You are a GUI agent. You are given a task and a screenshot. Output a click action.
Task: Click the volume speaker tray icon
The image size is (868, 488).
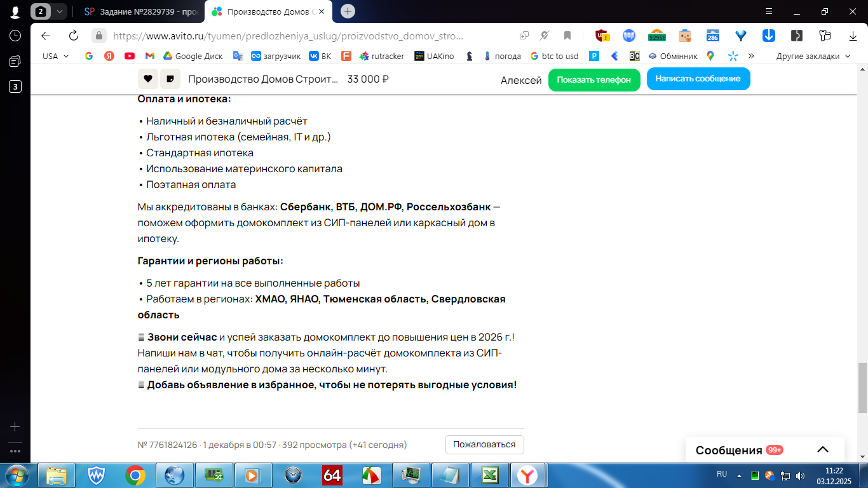(801, 475)
